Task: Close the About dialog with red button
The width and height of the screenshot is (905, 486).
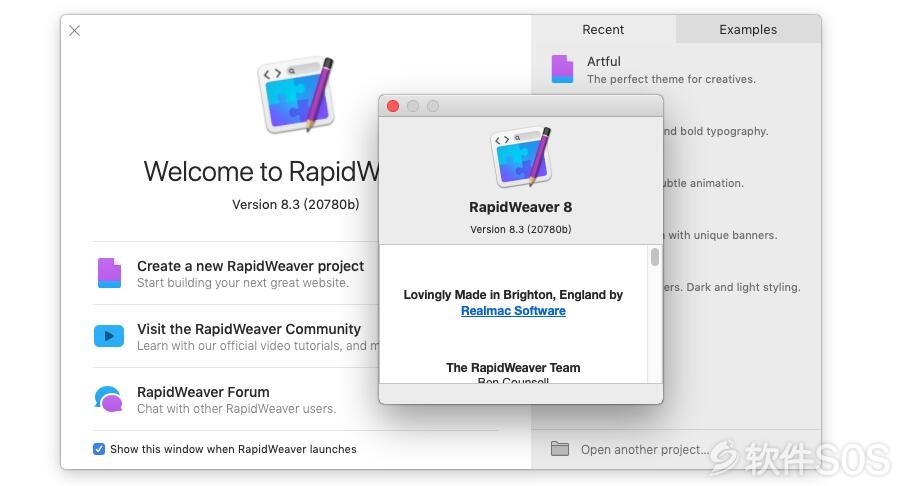Action: pos(393,106)
